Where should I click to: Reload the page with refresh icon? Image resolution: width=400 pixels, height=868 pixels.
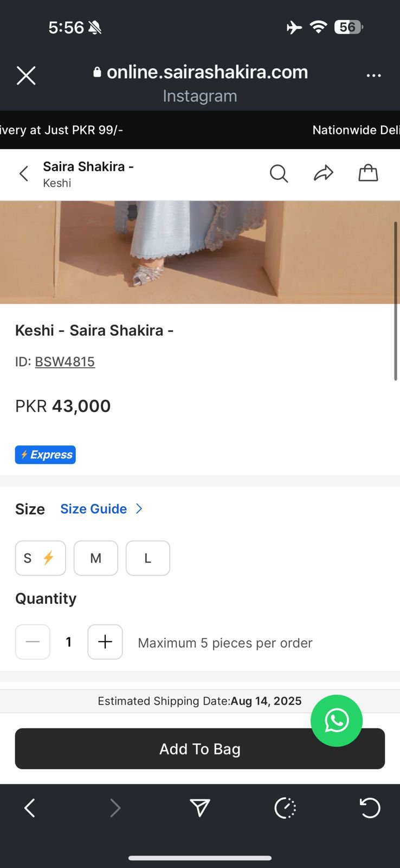pyautogui.click(x=370, y=808)
